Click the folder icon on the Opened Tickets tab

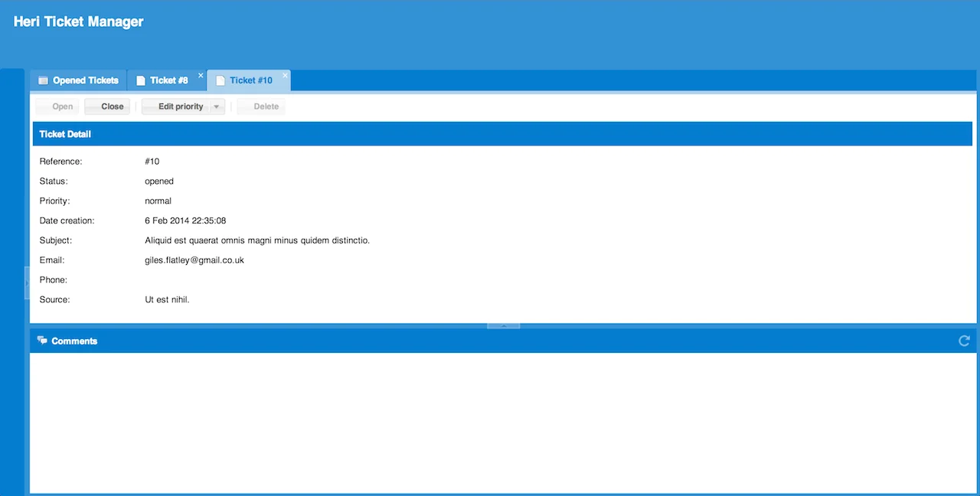pos(43,80)
